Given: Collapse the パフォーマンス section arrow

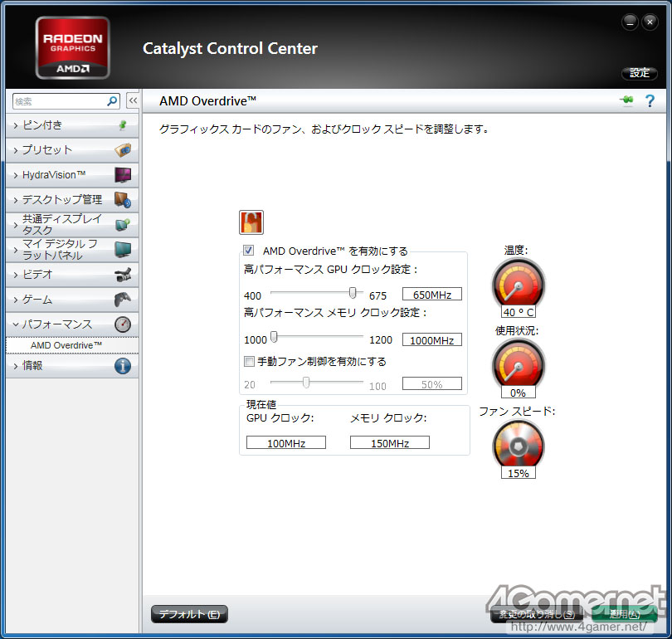Looking at the screenshot, I should pos(16,324).
